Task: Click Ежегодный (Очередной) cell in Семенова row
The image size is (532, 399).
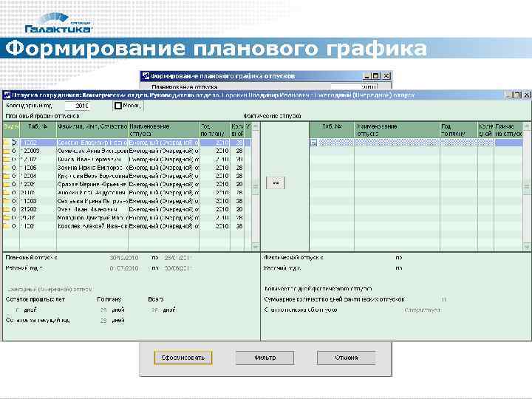Action: (163, 151)
